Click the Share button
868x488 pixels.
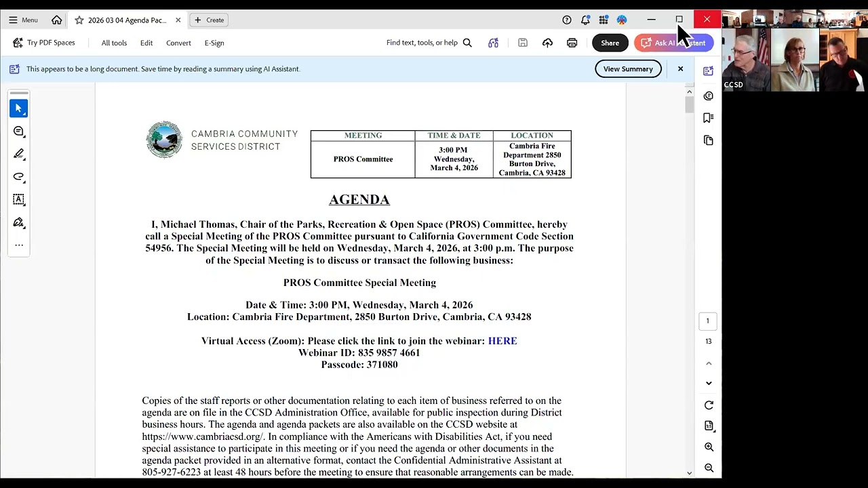point(610,43)
